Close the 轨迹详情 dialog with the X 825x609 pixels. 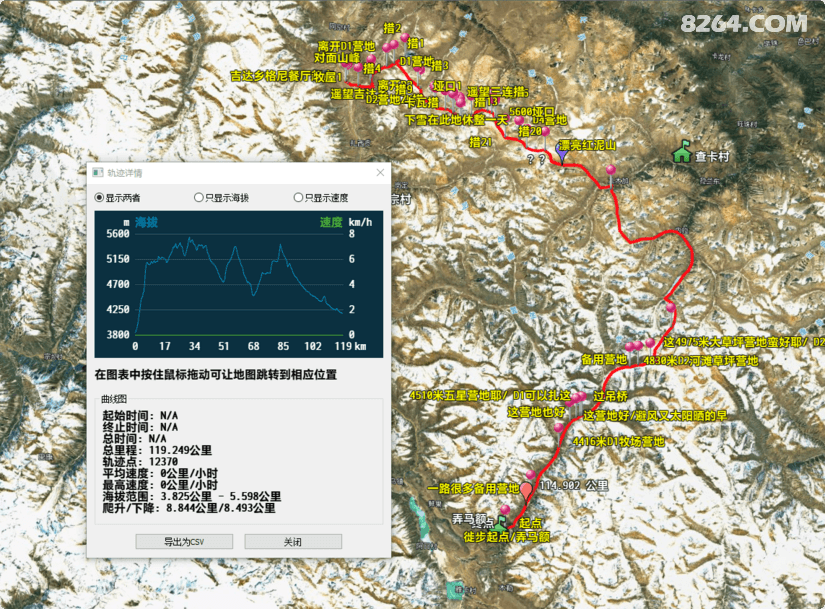(x=380, y=173)
